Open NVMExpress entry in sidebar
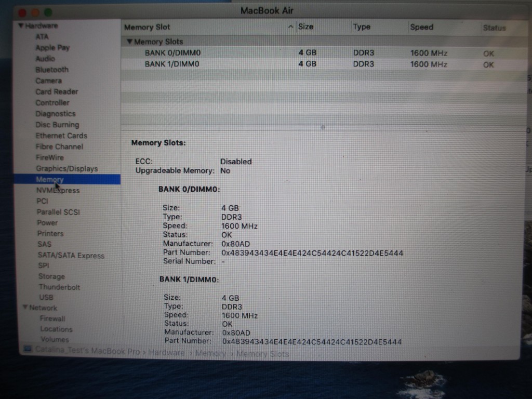Screen dimensions: 532x399 tap(58, 190)
